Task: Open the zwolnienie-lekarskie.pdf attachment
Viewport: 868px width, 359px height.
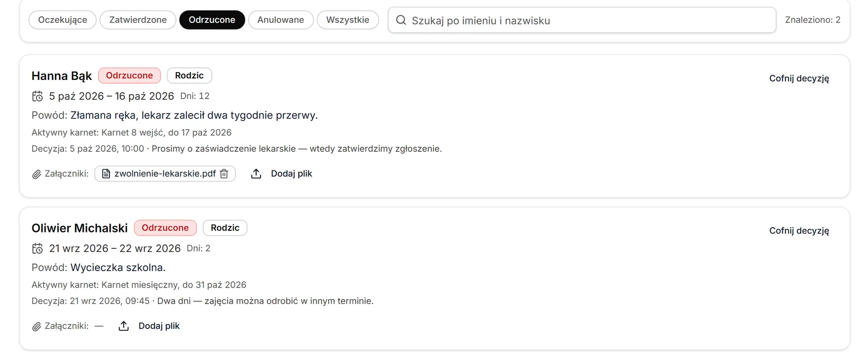Action: 165,174
